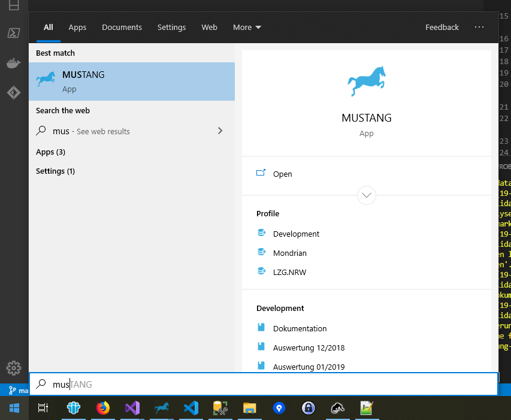This screenshot has width=511, height=420.
Task: Open the PowerShell icon in sidebar
Action: tap(14, 33)
